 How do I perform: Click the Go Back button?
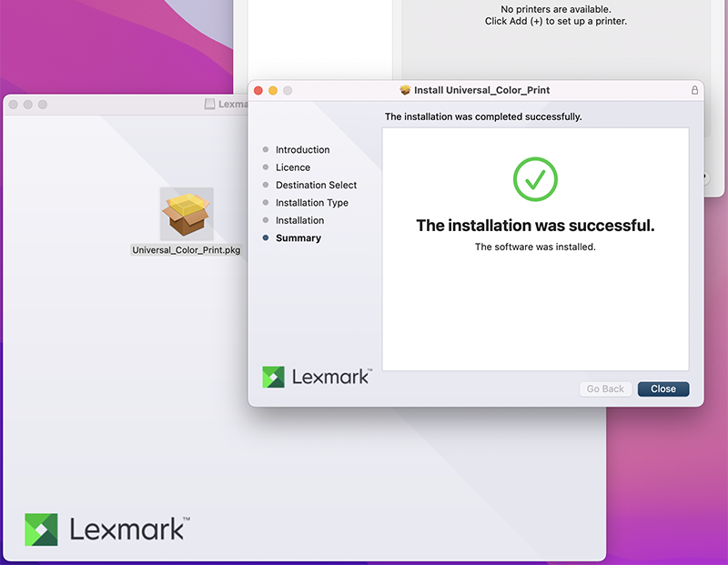[605, 389]
